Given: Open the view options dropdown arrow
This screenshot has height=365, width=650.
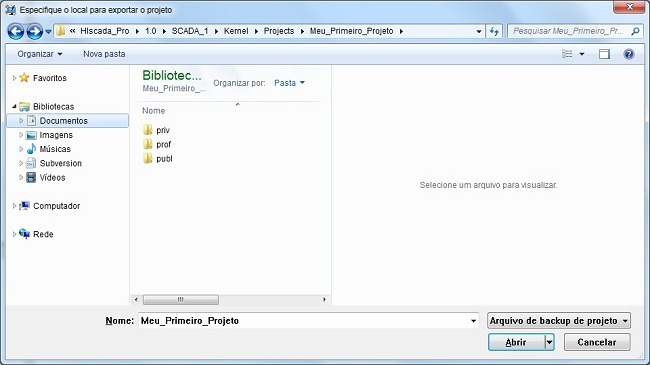Looking at the screenshot, I should tap(582, 54).
